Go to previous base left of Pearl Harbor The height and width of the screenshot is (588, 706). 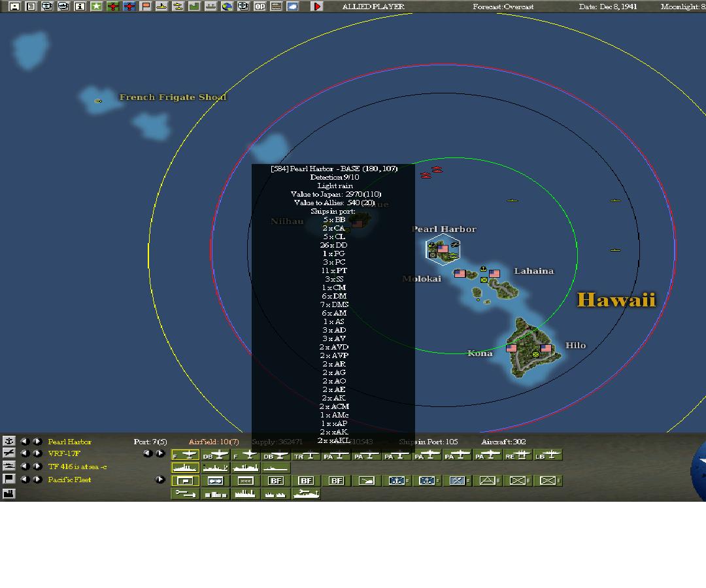(25, 442)
